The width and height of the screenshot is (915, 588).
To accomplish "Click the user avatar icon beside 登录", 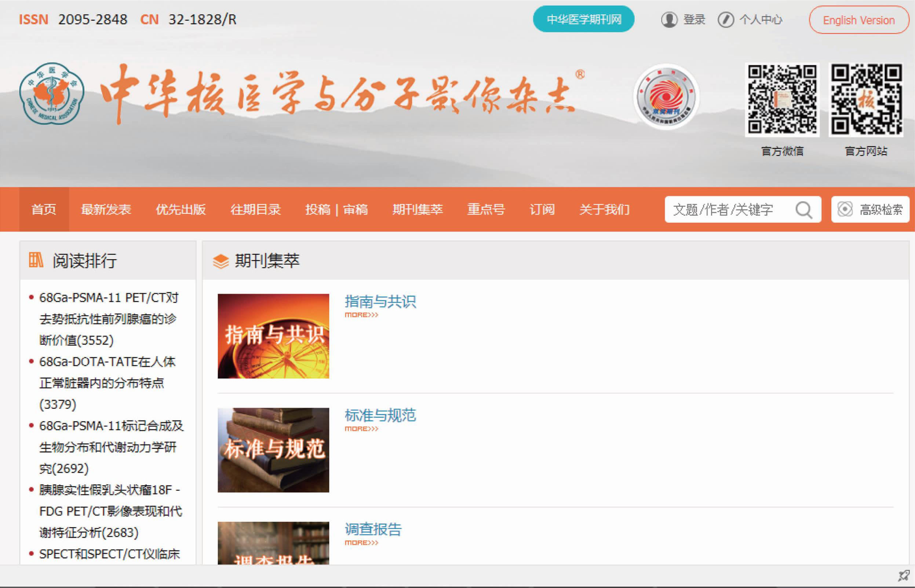I will [669, 19].
